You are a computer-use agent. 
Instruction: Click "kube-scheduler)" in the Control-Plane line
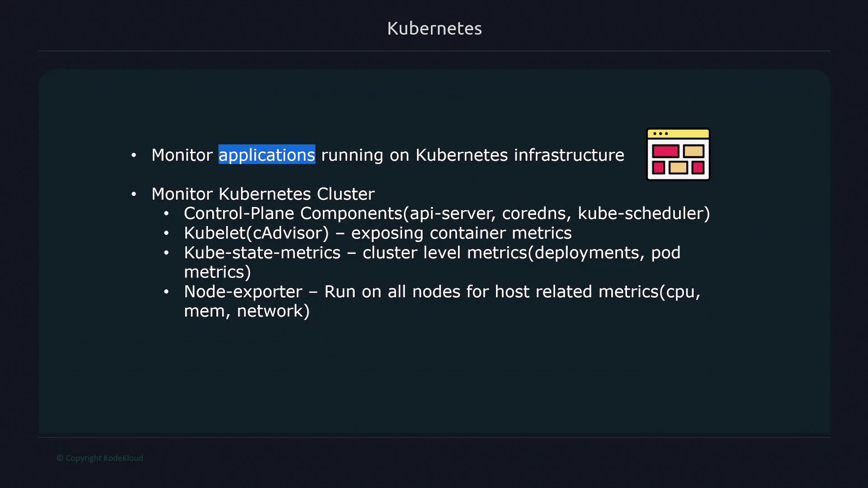click(644, 213)
